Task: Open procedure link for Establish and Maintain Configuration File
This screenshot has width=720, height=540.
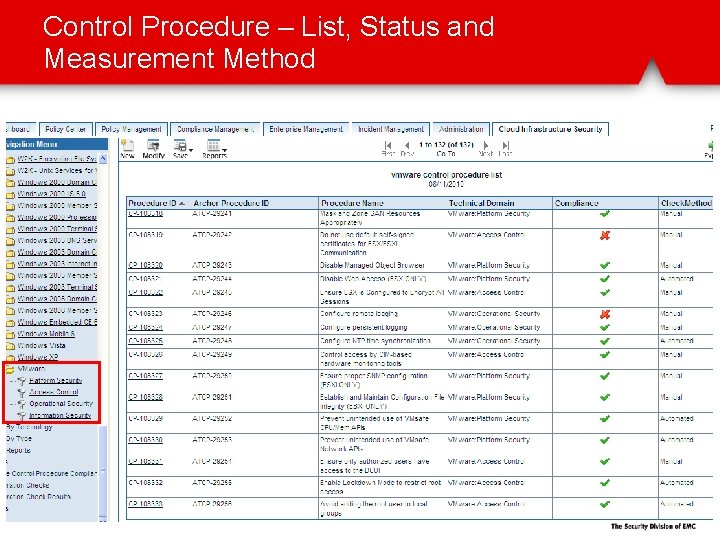Action: coord(145,397)
